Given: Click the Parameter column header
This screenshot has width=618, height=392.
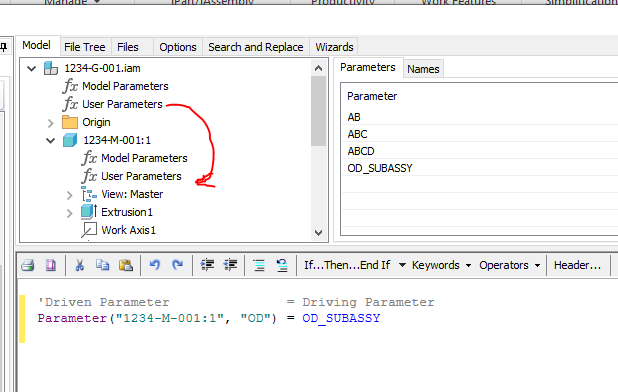Looking at the screenshot, I should [372, 96].
